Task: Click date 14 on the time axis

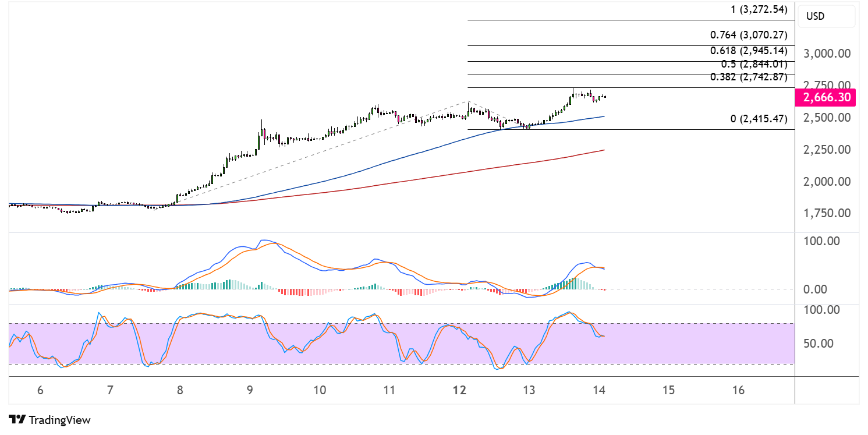Action: [x=598, y=390]
